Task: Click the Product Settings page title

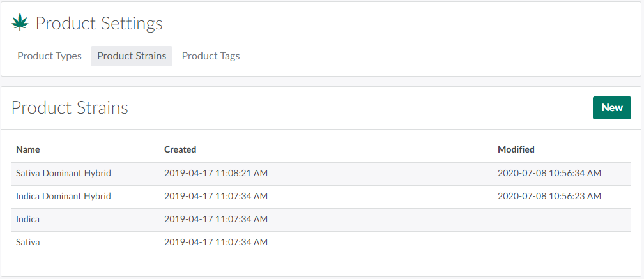Action: pyautogui.click(x=99, y=24)
